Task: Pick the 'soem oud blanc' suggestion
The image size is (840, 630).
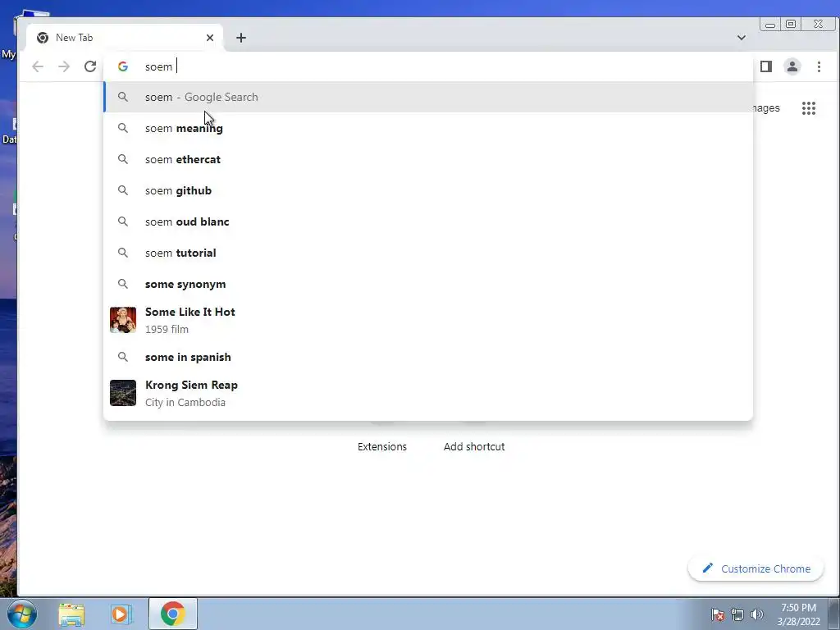Action: point(428,221)
